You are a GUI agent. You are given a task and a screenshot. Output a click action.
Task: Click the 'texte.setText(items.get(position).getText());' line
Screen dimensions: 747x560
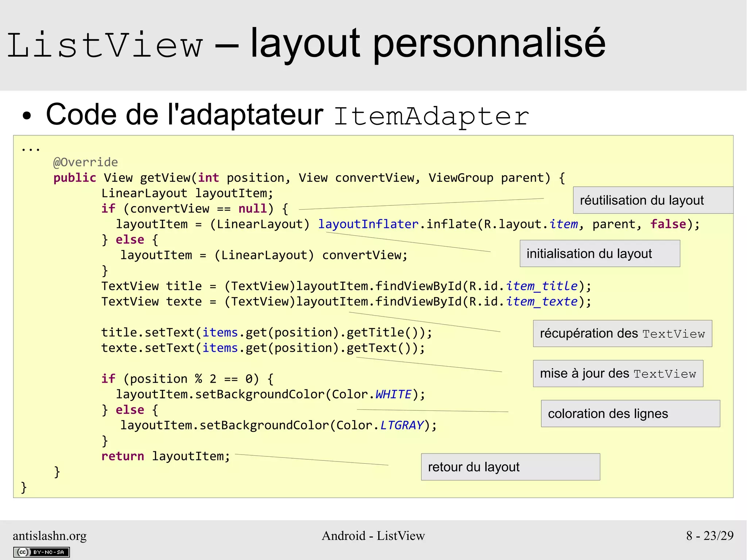[263, 348]
